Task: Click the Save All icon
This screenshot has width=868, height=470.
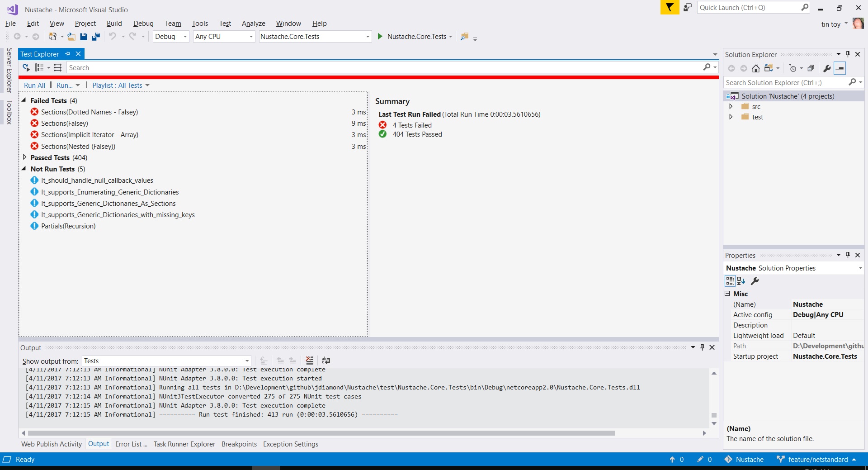Action: (96, 37)
